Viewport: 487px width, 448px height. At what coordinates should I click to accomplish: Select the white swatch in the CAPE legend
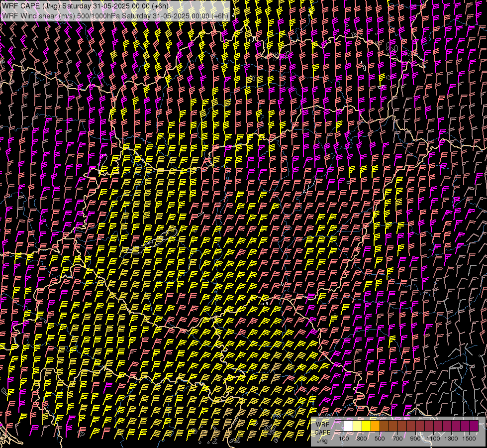tap(349, 426)
